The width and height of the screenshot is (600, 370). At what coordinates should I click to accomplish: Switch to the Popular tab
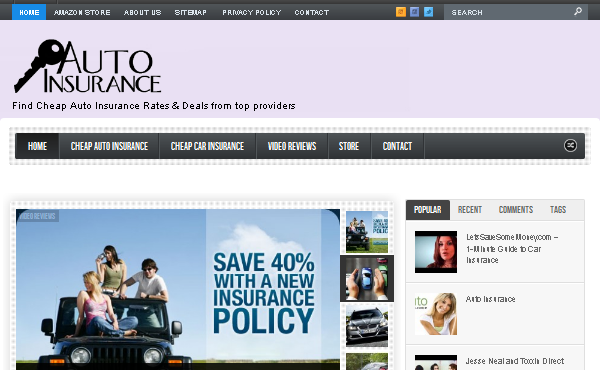[x=428, y=210]
